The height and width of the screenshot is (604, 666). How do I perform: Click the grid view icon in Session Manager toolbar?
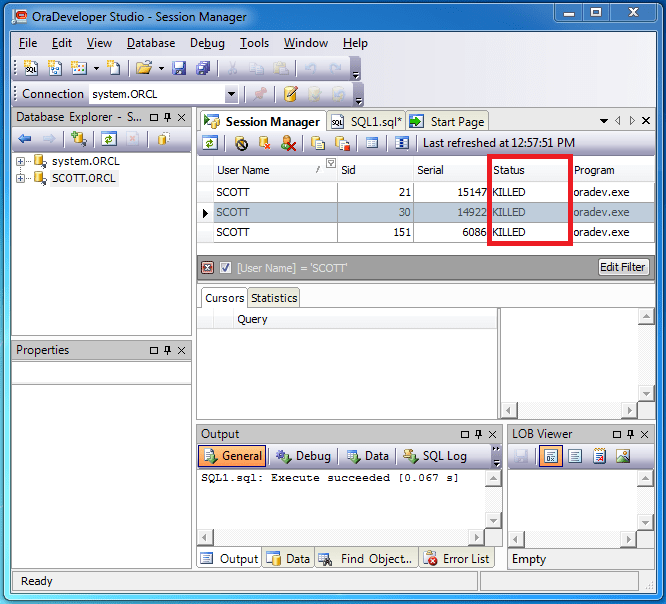pos(372,143)
